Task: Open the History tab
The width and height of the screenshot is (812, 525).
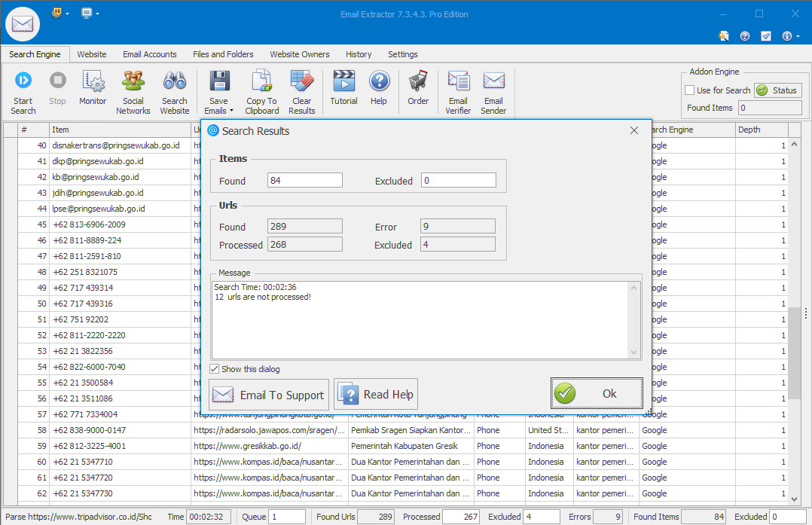Action: (359, 53)
